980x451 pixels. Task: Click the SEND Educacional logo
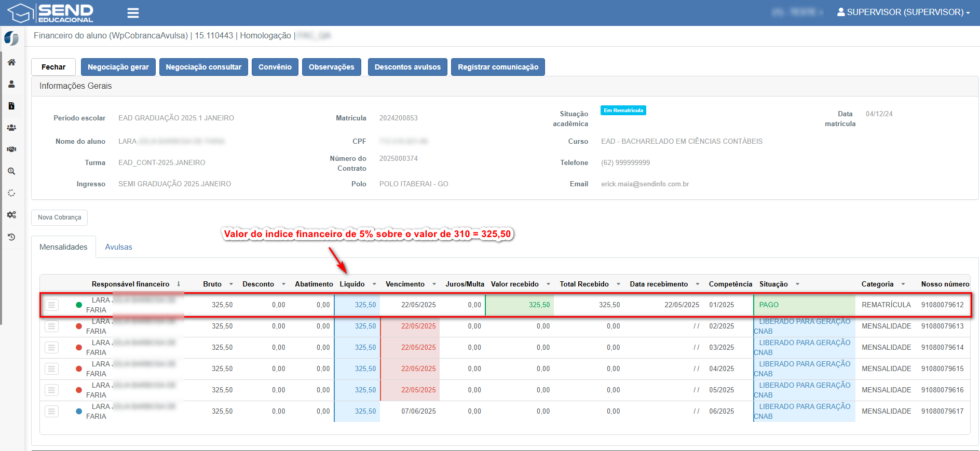click(x=50, y=13)
